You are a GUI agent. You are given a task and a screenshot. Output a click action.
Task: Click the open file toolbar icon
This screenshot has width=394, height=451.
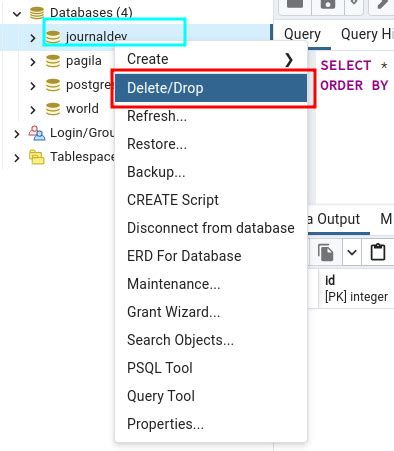295,5
